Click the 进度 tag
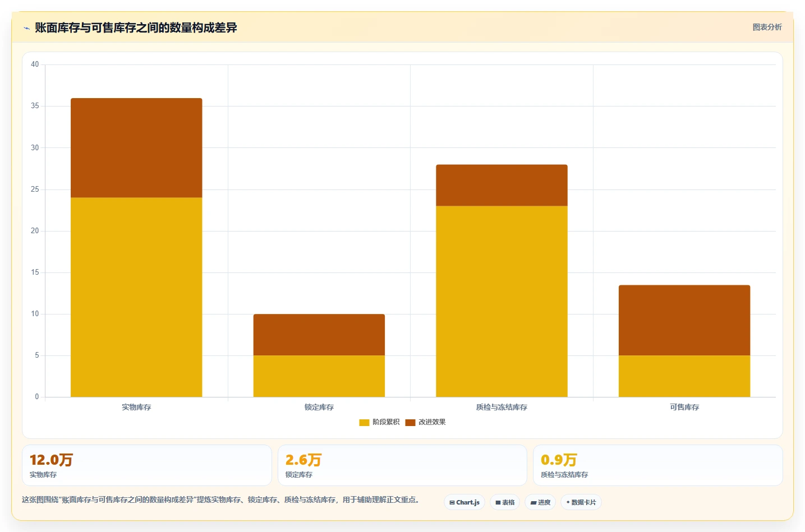Viewport: 805px width, 532px height. coord(540,502)
